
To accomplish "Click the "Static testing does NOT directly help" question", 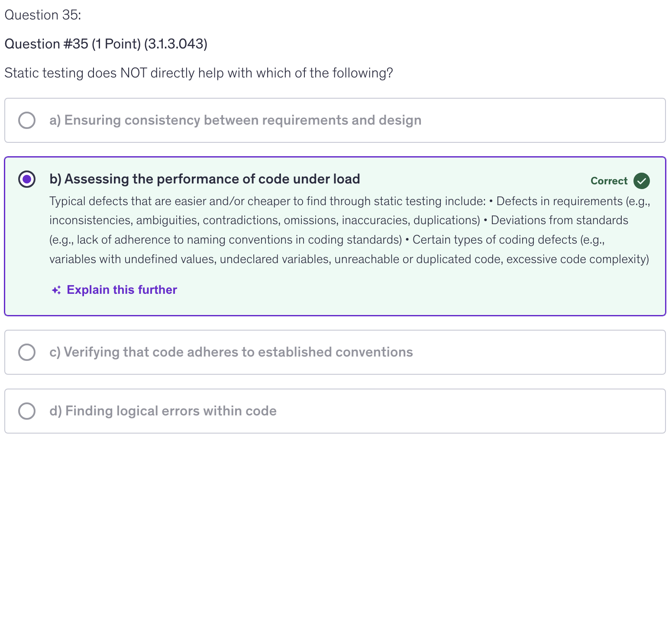I will (198, 73).
